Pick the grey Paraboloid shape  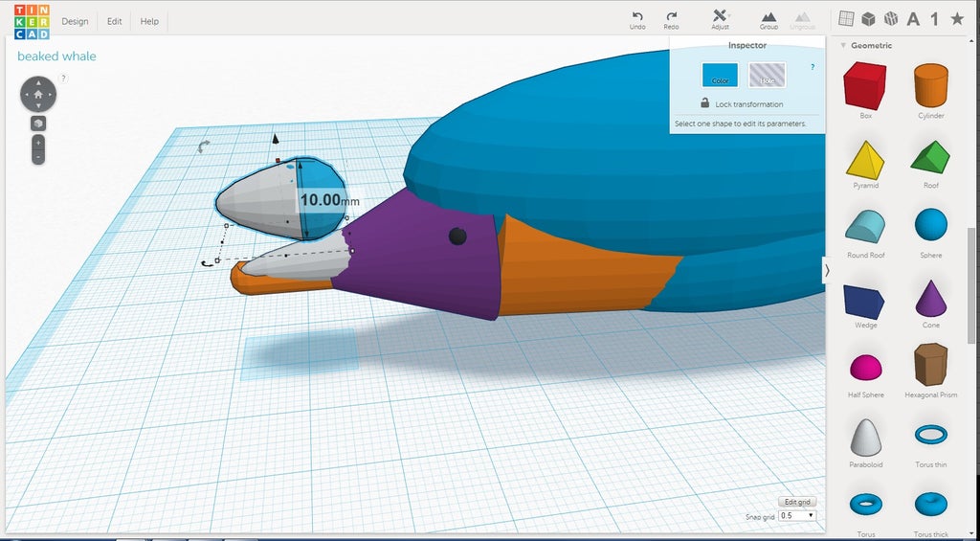(x=865, y=438)
